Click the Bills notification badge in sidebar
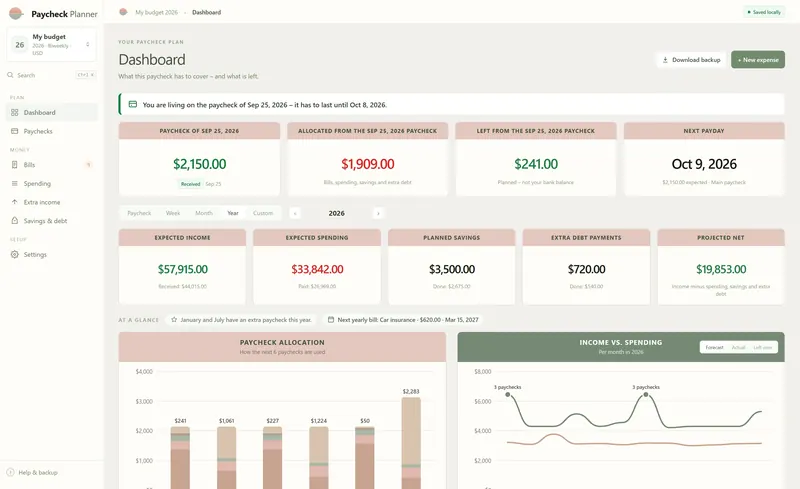The image size is (800, 489). click(x=88, y=165)
